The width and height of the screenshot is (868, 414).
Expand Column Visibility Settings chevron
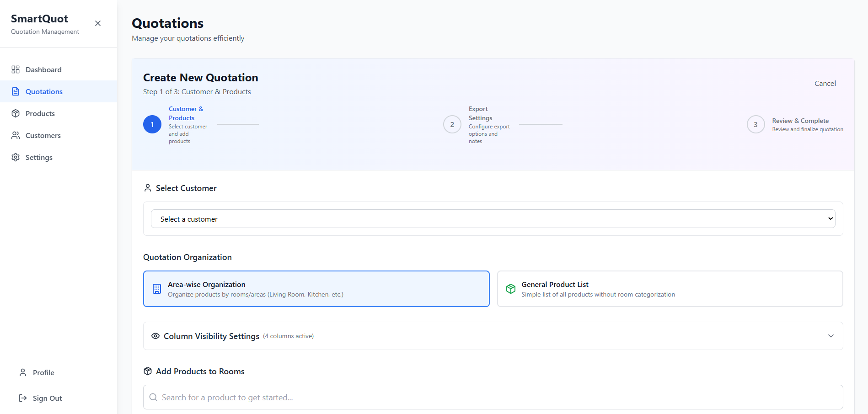point(830,336)
